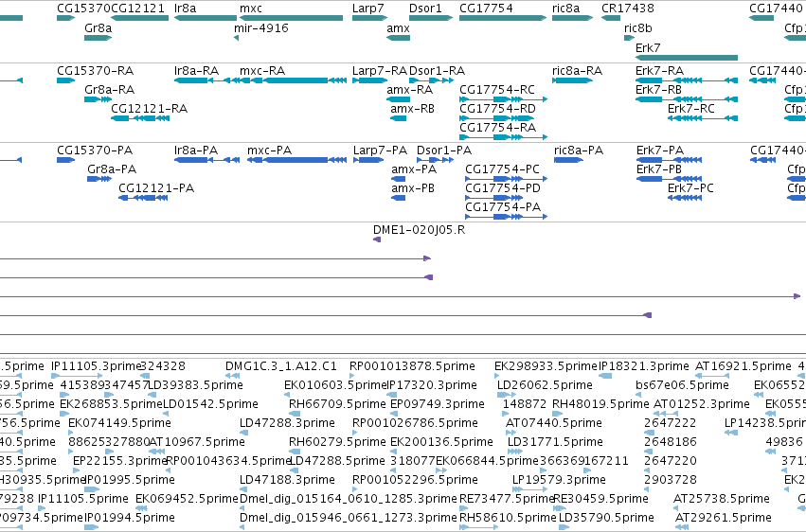The width and height of the screenshot is (806, 532).
Task: Click the Erk7-RC transcript label
Action: click(690, 108)
